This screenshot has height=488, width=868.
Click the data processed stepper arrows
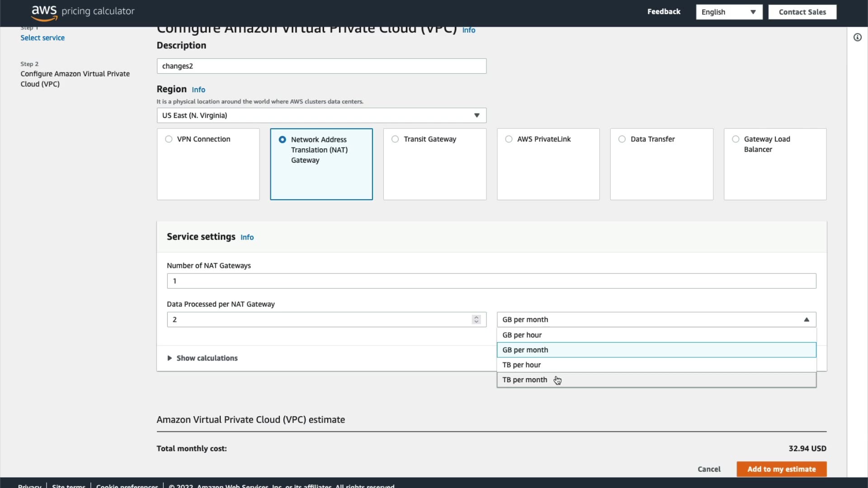tap(476, 319)
